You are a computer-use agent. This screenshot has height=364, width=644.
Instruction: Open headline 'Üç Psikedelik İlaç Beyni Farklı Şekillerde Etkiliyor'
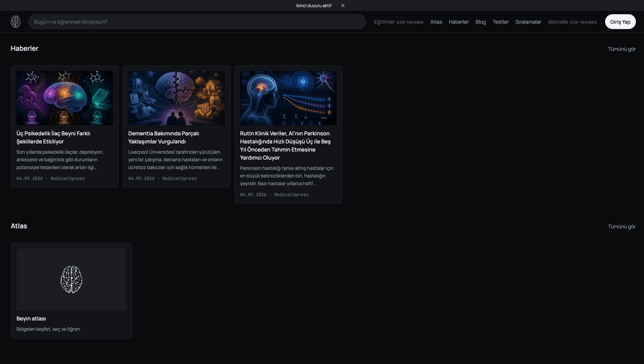click(53, 138)
